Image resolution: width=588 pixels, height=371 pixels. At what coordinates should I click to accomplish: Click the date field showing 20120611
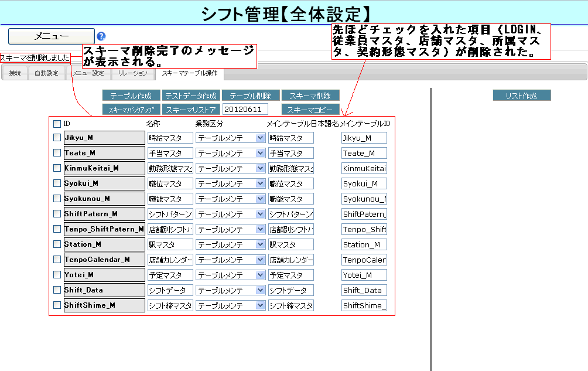click(245, 110)
